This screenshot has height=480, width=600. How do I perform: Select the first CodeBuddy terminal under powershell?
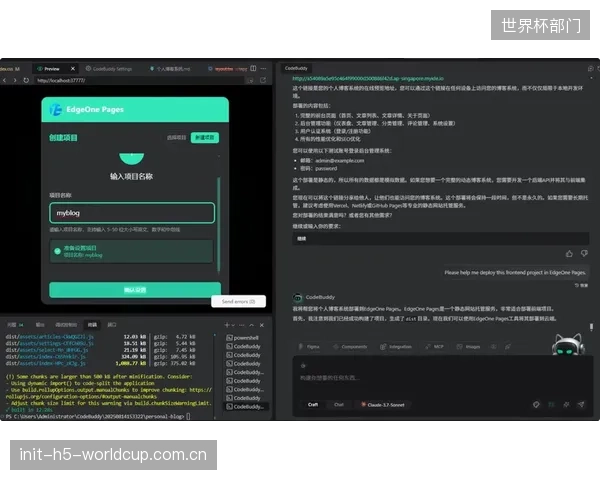coord(244,346)
